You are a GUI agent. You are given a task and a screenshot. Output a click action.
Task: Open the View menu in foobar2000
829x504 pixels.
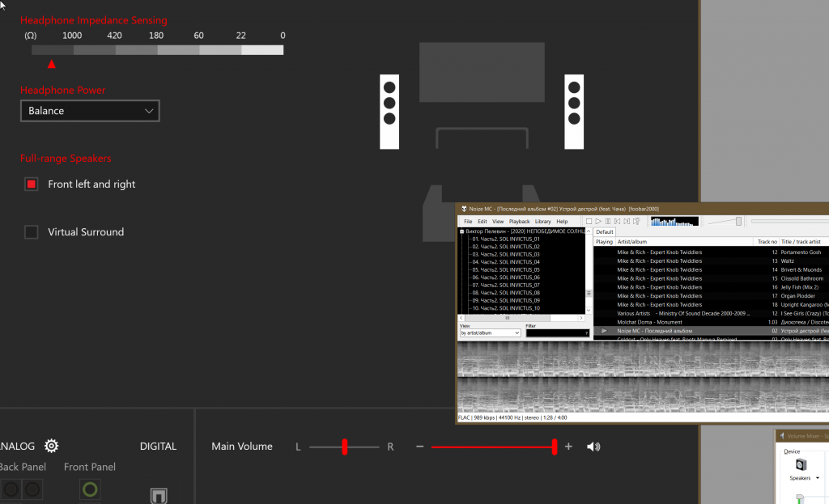tap(498, 222)
